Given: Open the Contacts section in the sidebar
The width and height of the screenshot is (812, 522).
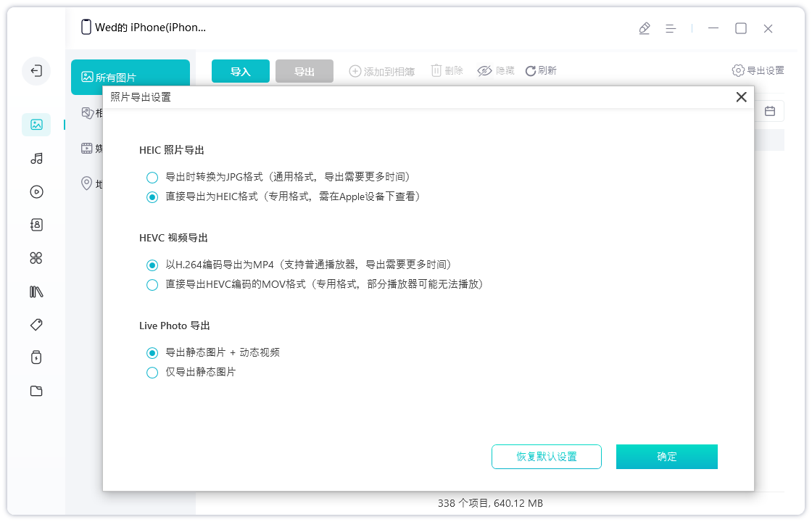Looking at the screenshot, I should [36, 225].
